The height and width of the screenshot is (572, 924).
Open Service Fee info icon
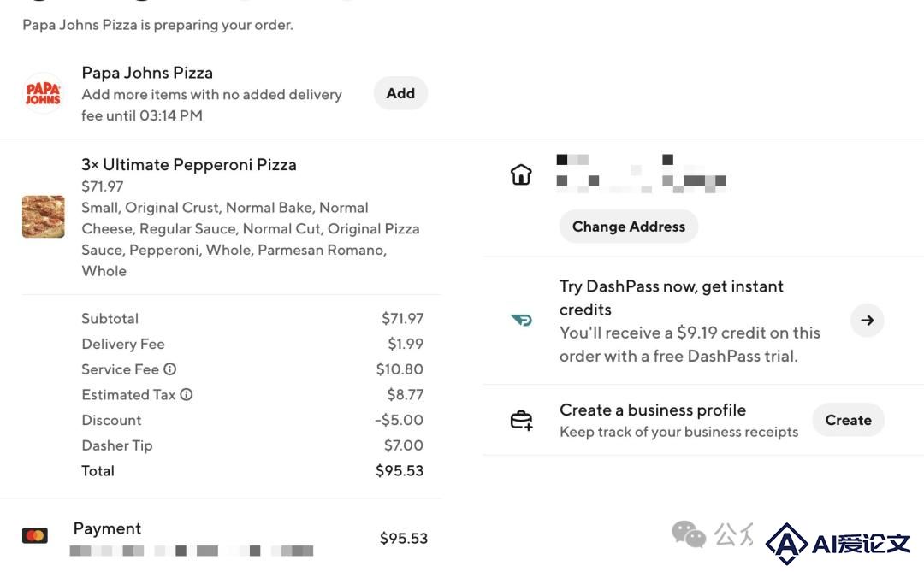[x=169, y=369]
